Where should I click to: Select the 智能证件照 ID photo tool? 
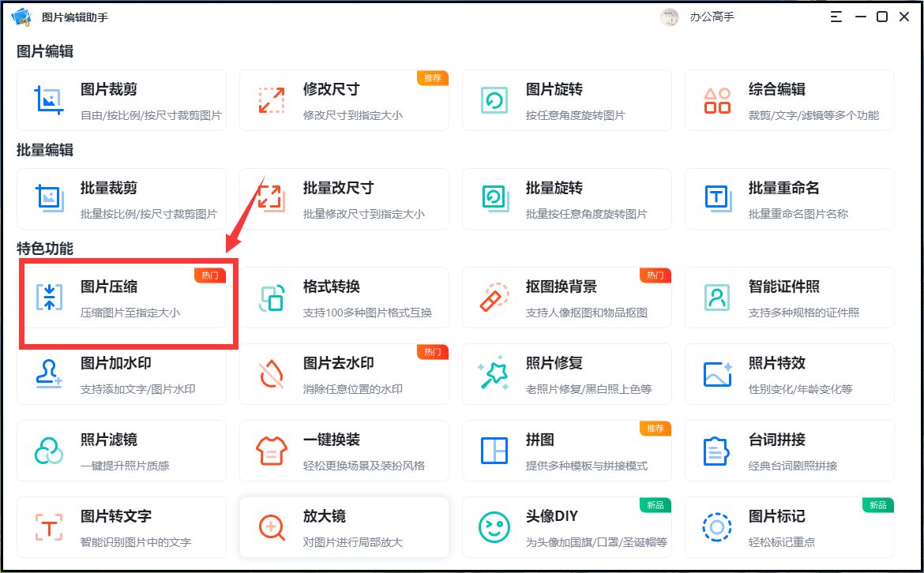tap(790, 298)
